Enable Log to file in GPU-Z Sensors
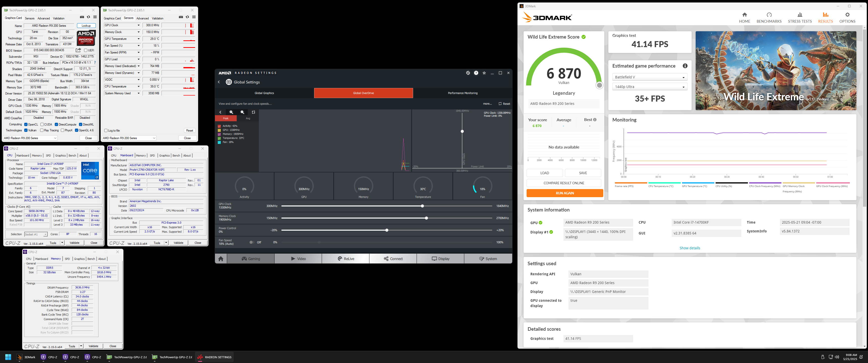Screen dimensions: 868x363 [106, 131]
